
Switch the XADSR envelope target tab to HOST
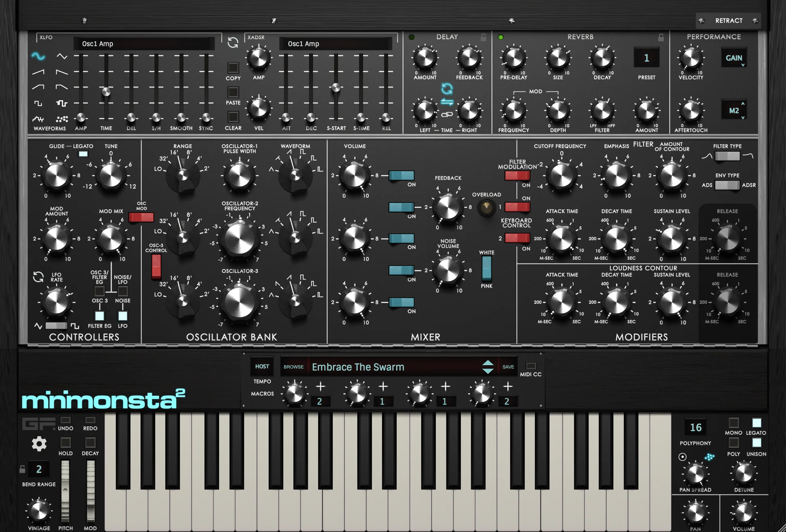(x=262, y=366)
